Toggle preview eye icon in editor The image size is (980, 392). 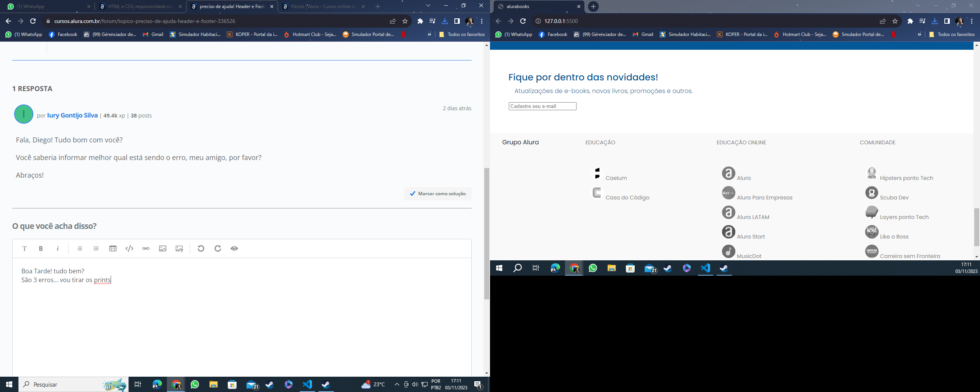[x=234, y=248]
